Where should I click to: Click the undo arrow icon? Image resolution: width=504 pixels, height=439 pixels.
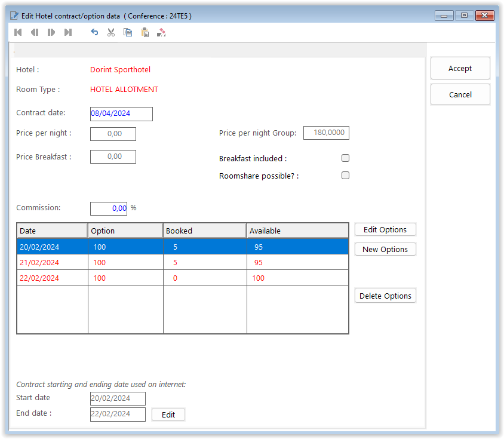tap(94, 32)
